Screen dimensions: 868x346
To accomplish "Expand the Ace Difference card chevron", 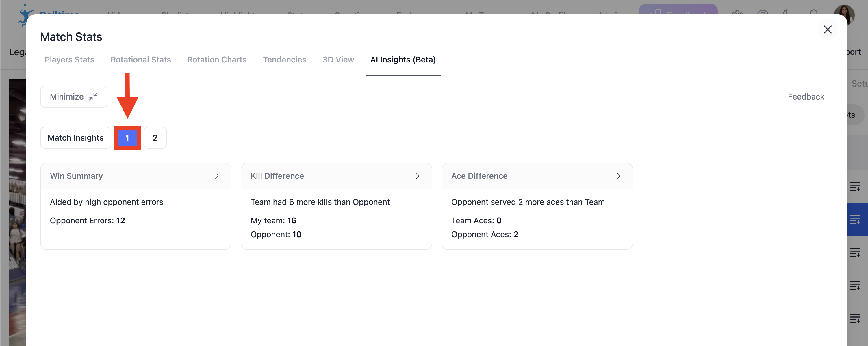I will pyautogui.click(x=618, y=176).
